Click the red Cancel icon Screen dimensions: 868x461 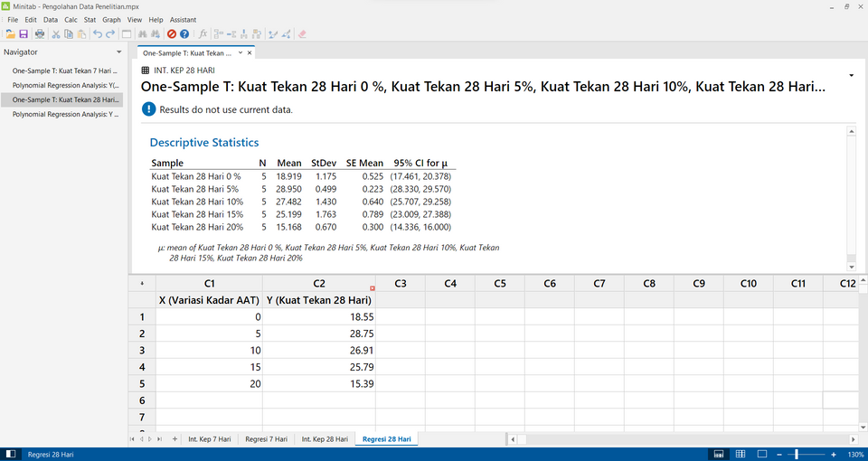pyautogui.click(x=172, y=33)
